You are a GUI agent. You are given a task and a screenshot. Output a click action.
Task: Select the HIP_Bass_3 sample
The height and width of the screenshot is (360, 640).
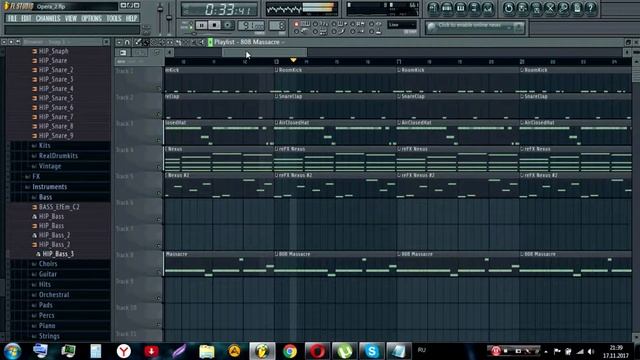click(58, 254)
